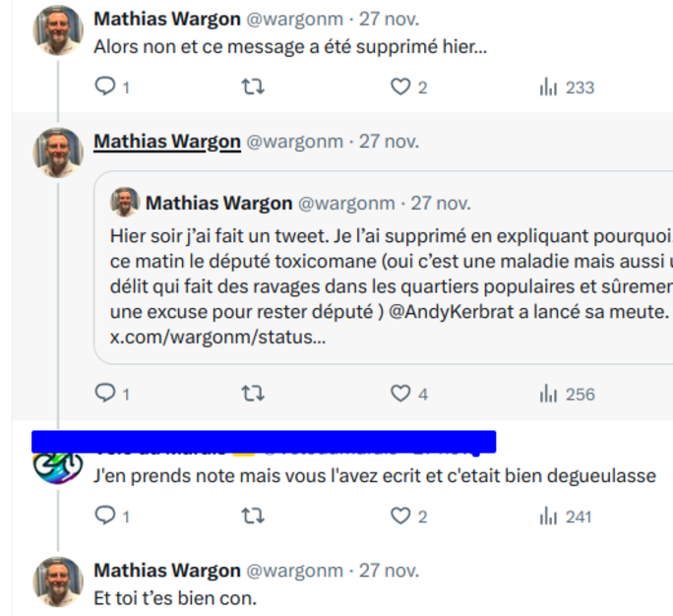Viewport: 673px width, 616px height.
Task: Reply to the 'Alors non' tweet
Action: click(105, 88)
